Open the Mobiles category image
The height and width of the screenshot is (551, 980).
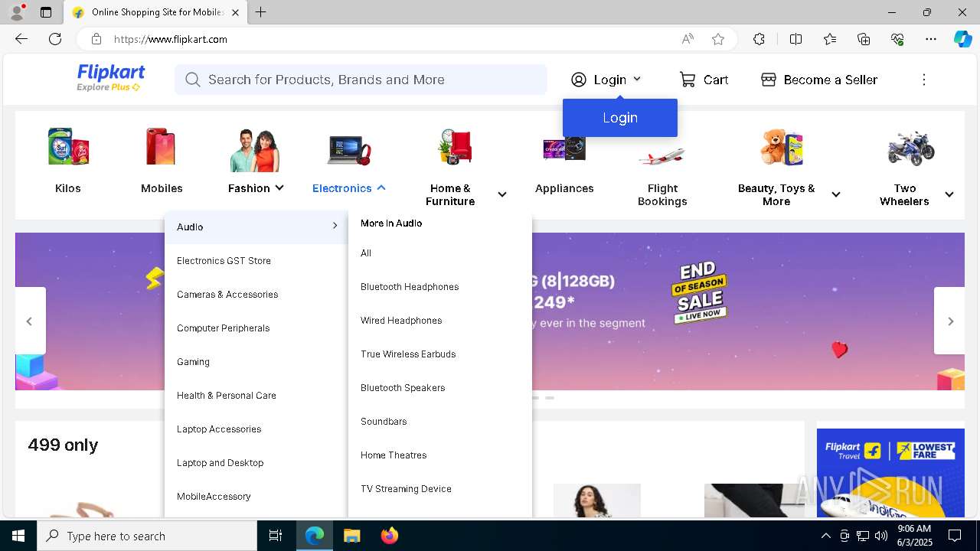162,147
